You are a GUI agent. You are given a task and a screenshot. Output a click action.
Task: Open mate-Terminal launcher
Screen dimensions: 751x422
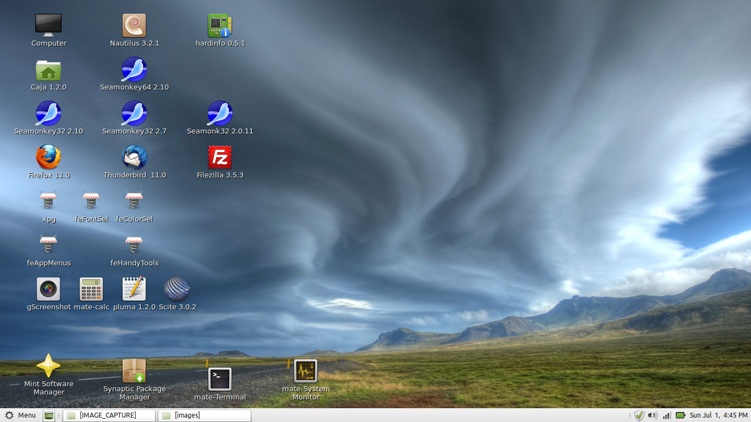point(220,379)
